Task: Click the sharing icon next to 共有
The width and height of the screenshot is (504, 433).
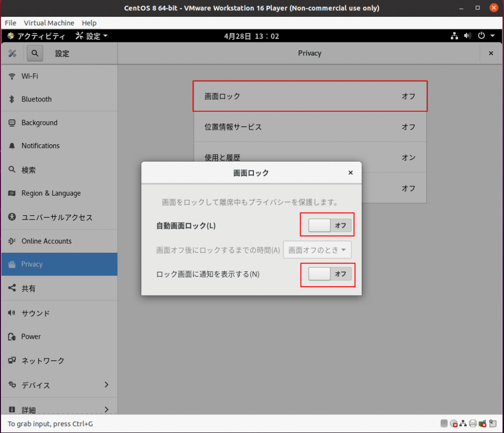Action: pos(12,288)
